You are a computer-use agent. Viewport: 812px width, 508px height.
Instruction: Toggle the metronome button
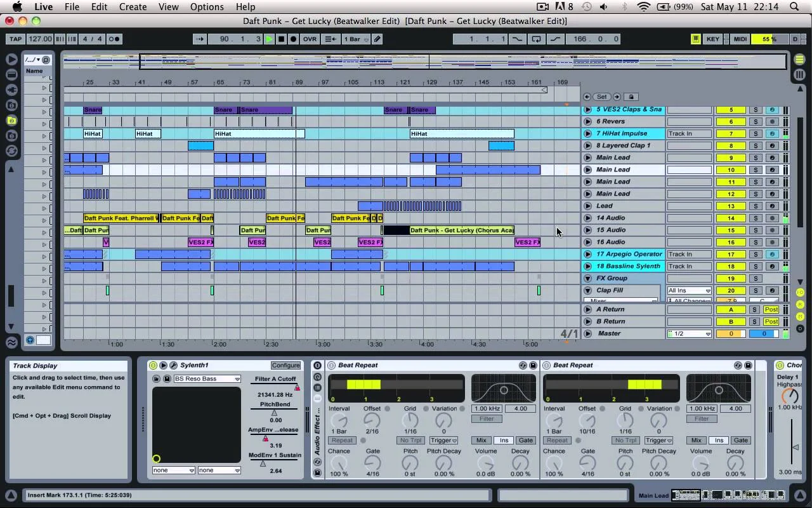[114, 39]
